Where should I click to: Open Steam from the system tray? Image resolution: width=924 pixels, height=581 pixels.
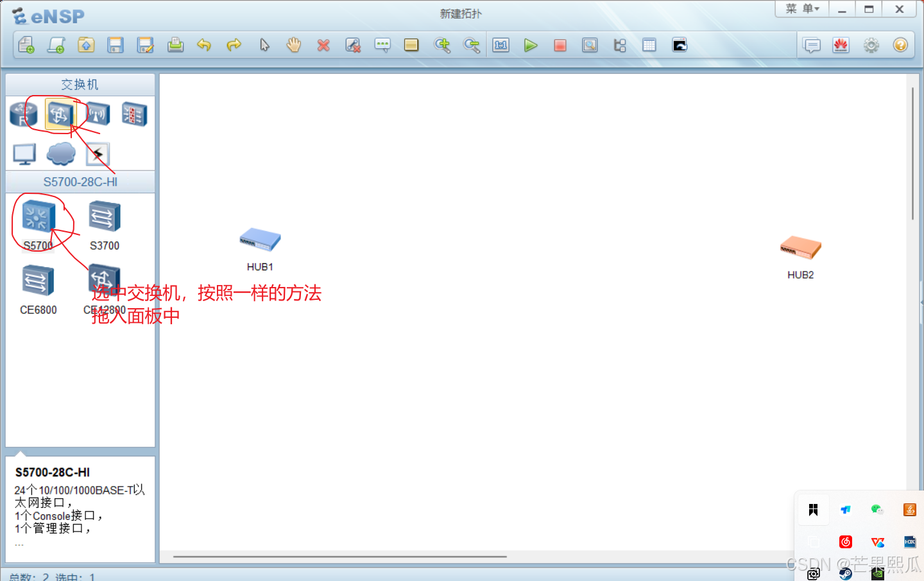click(846, 573)
